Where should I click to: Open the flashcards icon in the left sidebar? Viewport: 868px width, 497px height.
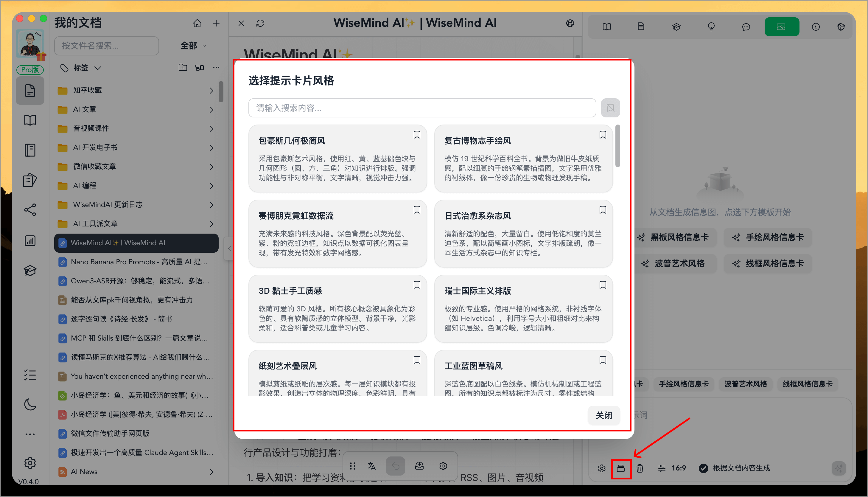(30, 180)
